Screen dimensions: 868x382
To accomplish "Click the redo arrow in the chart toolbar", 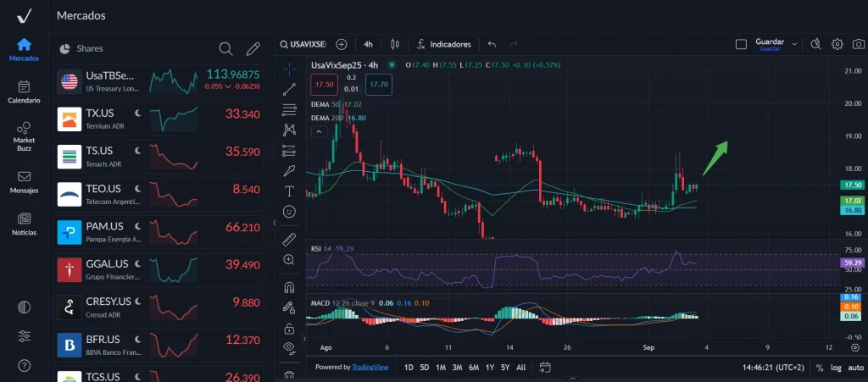I will point(513,44).
